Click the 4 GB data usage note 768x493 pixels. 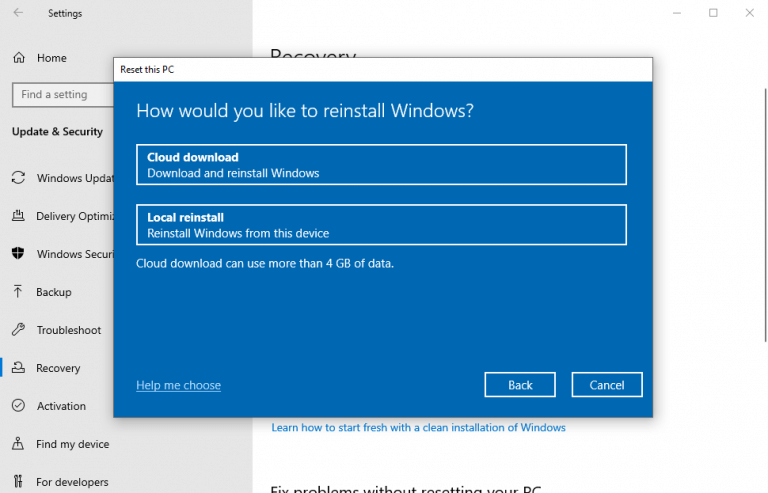click(x=265, y=263)
